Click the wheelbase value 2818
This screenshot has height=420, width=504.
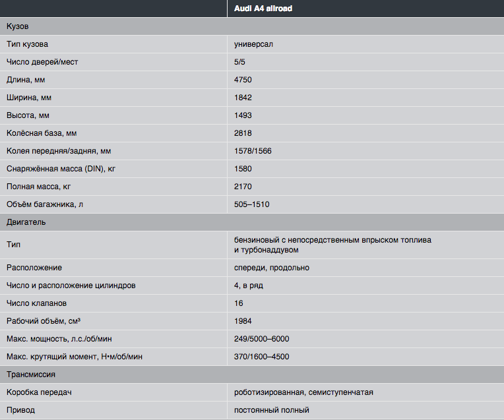(x=243, y=133)
